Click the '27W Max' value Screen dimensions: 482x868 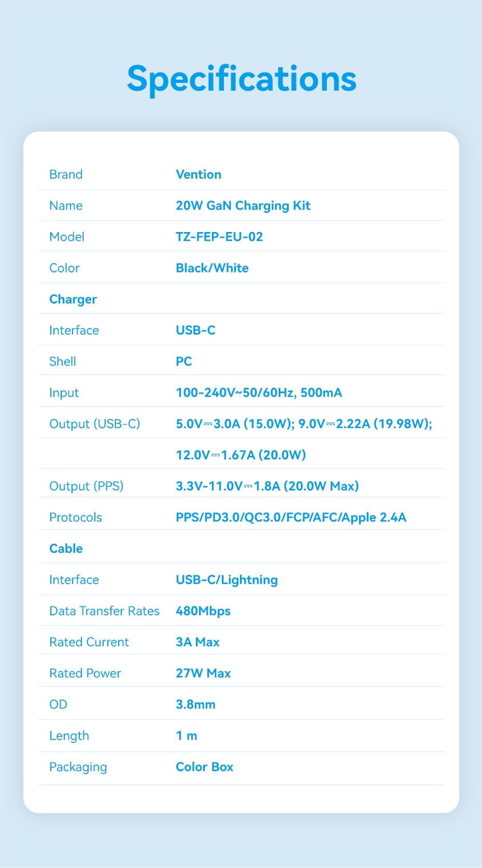pos(203,673)
